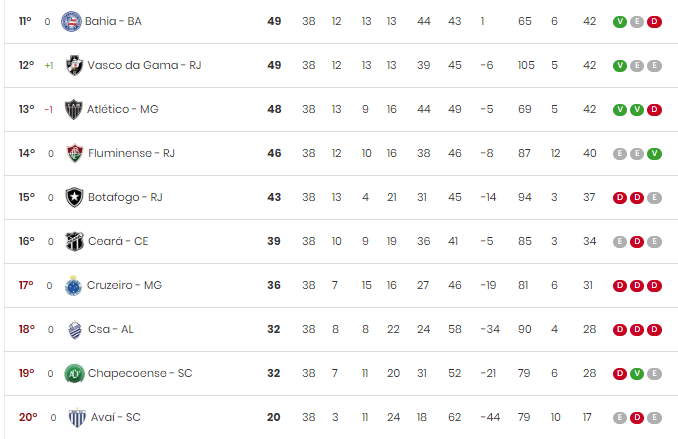Open the Chapecoense - SC team link
Viewport: 678px width, 439px height.
click(140, 373)
